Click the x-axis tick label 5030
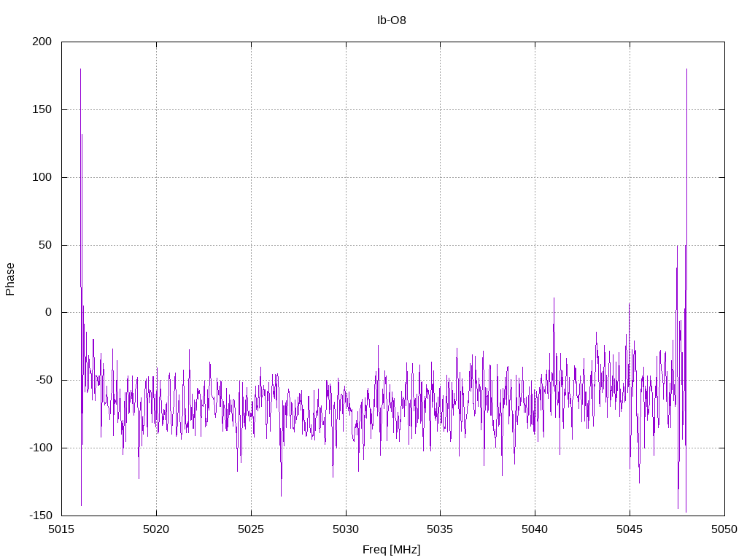This screenshot has height=560, width=747. pos(346,529)
